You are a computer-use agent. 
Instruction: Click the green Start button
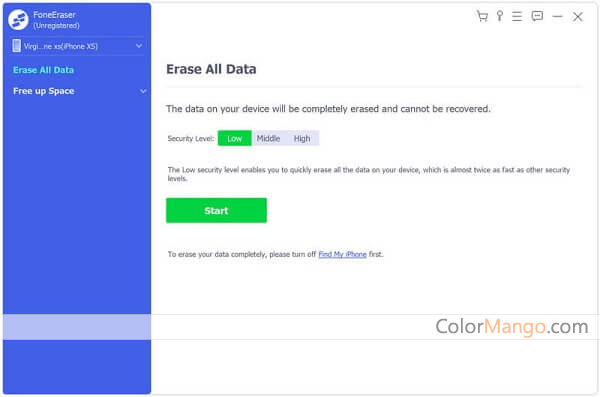point(216,210)
